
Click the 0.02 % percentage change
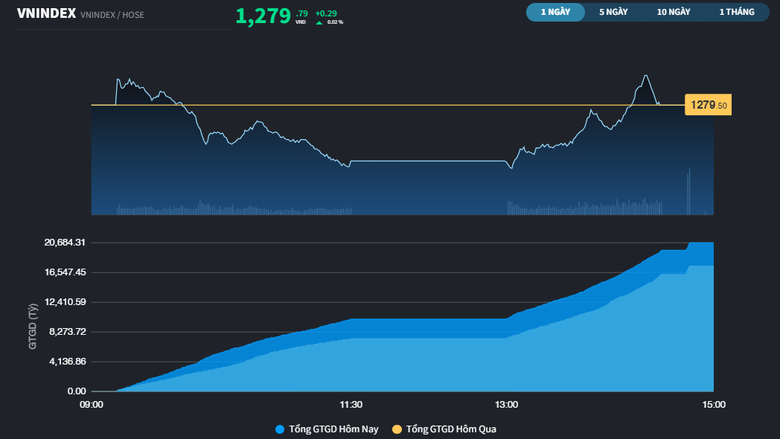[334, 22]
